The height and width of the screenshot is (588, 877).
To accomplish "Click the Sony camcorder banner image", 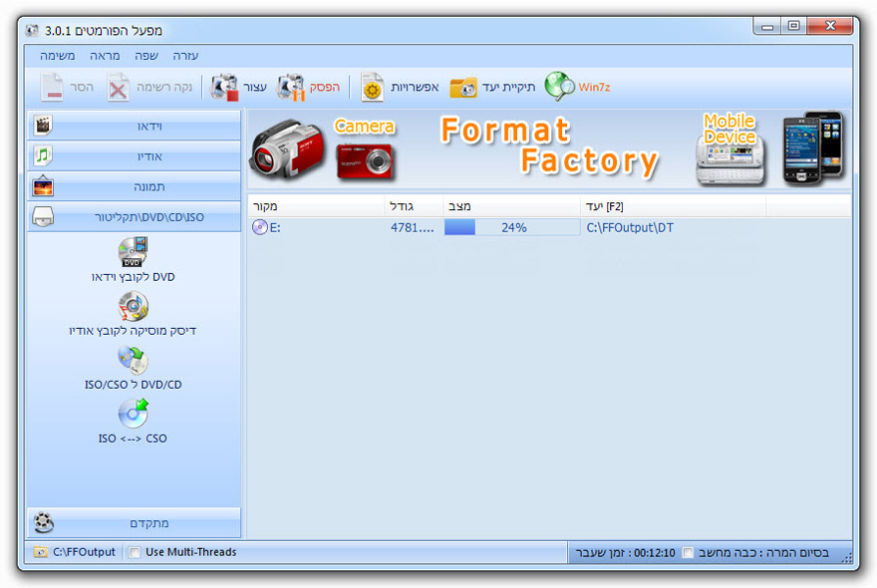I will [287, 148].
